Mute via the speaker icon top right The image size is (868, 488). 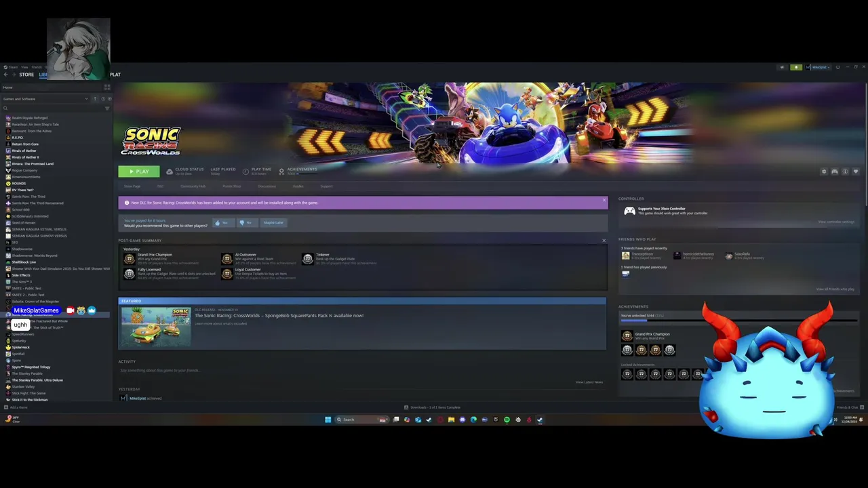(782, 67)
